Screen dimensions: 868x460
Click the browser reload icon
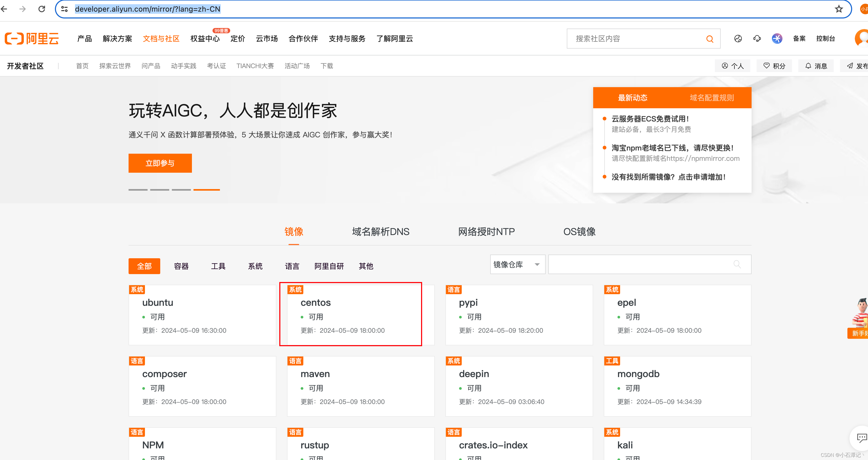[x=42, y=9]
